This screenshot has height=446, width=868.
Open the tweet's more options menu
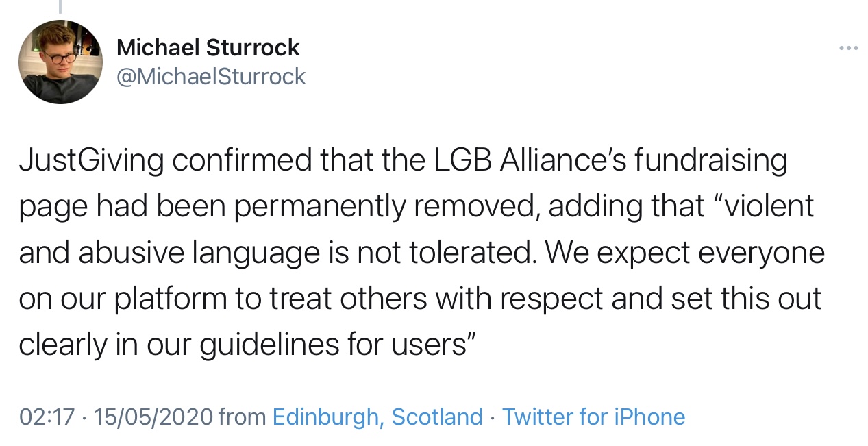(x=848, y=48)
